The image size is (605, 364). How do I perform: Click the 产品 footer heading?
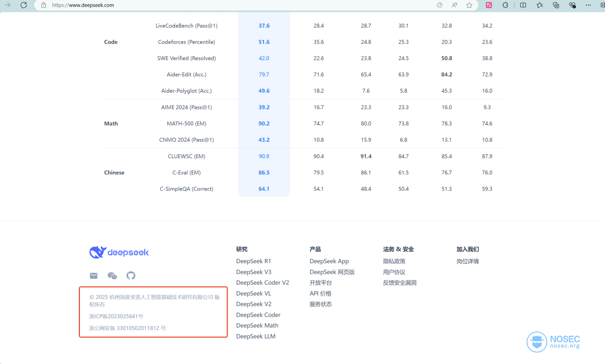click(x=315, y=249)
